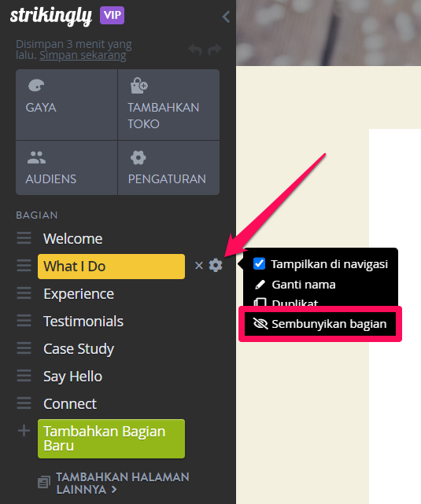Select the Testimonials section
The width and height of the screenshot is (421, 504).
pyautogui.click(x=83, y=322)
